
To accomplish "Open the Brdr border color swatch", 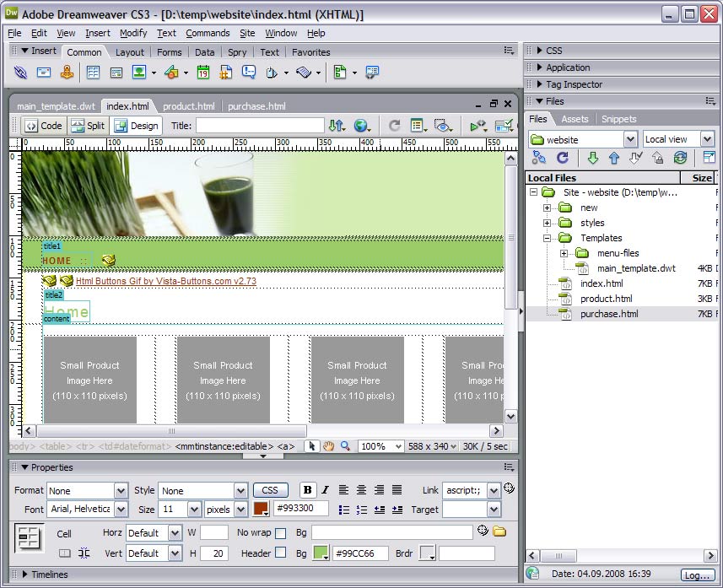I will pos(427,553).
